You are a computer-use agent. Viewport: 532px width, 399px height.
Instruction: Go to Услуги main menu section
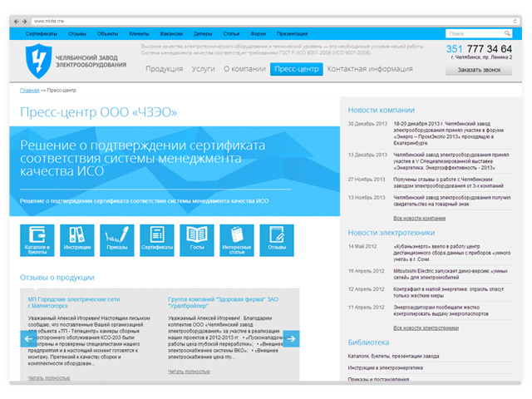point(203,69)
